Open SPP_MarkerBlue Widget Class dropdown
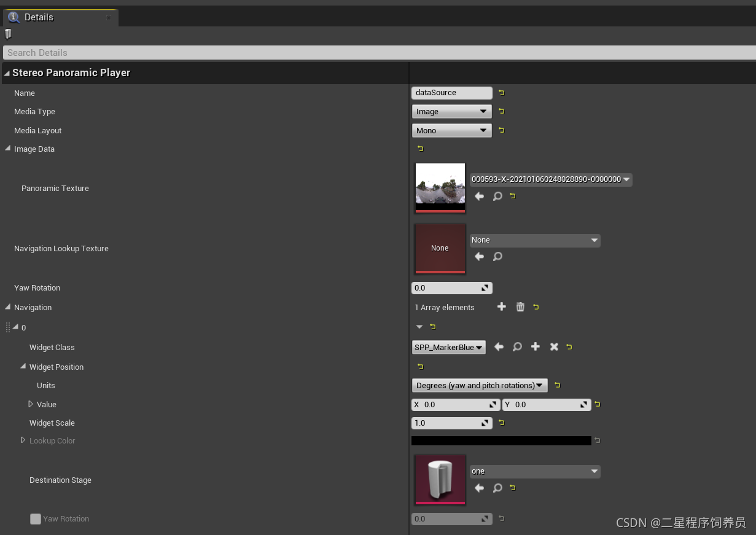 [449, 347]
